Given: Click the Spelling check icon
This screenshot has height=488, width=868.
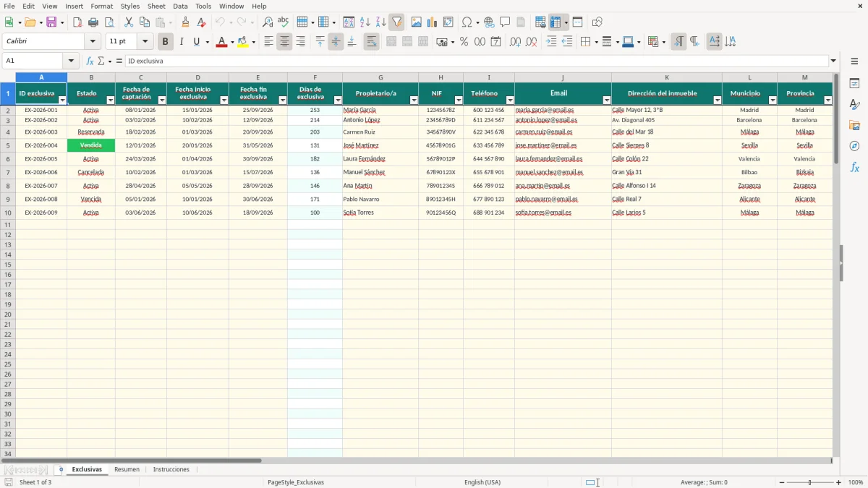Looking at the screenshot, I should pyautogui.click(x=284, y=22).
